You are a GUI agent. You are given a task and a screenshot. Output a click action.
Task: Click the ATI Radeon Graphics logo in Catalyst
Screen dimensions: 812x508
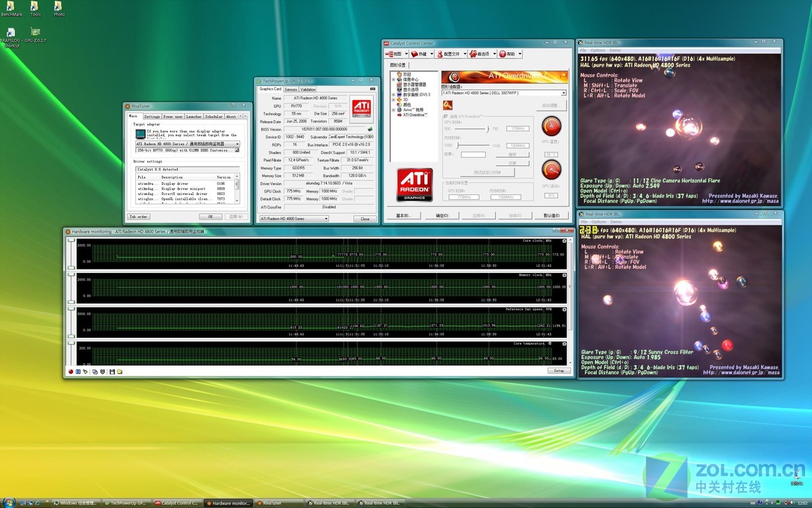415,185
